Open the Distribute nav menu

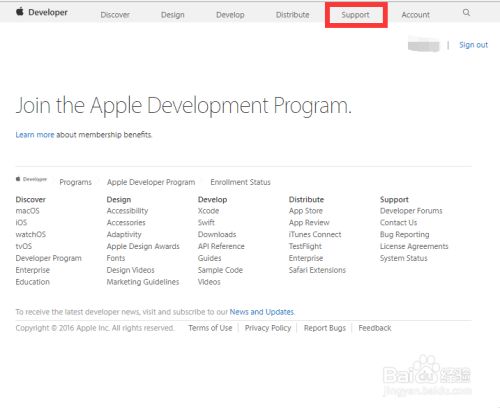pos(293,15)
